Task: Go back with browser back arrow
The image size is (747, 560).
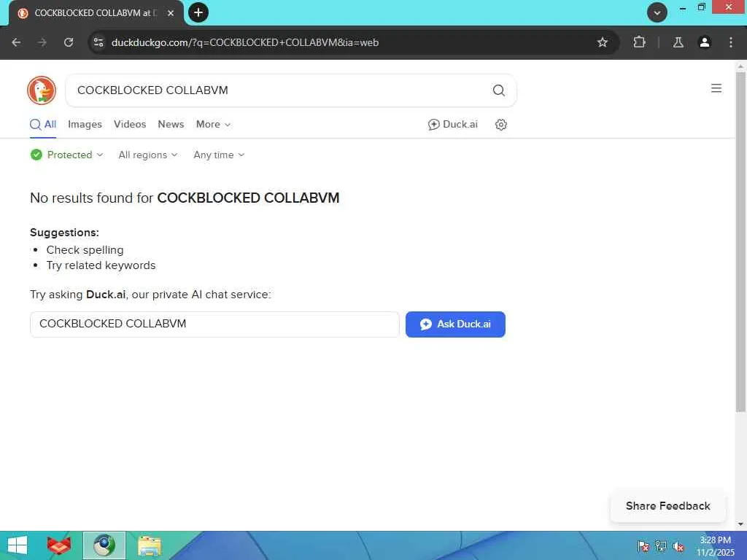Action: 16,42
